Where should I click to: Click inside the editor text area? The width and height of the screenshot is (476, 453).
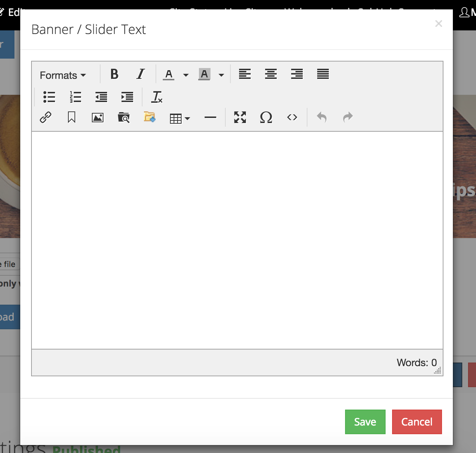[237, 240]
